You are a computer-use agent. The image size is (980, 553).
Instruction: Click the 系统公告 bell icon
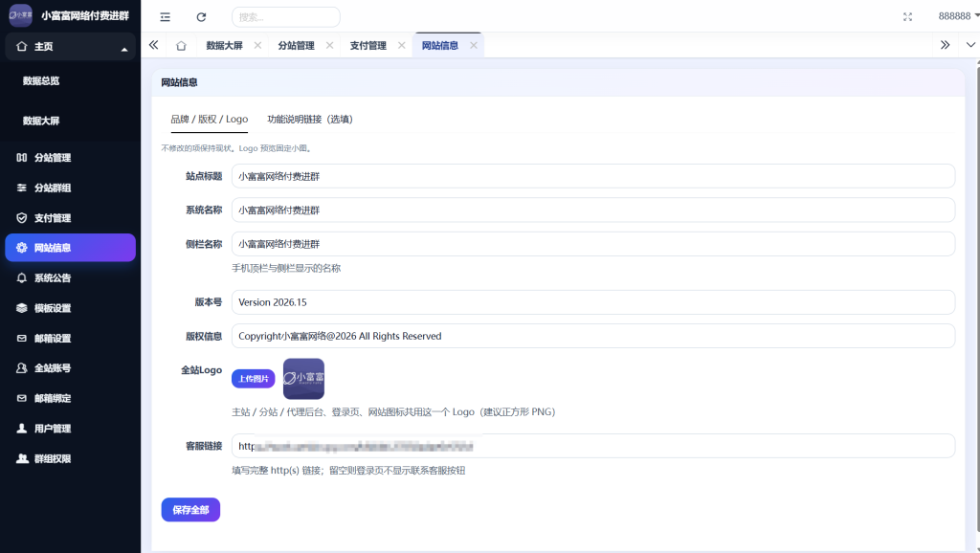pos(22,278)
